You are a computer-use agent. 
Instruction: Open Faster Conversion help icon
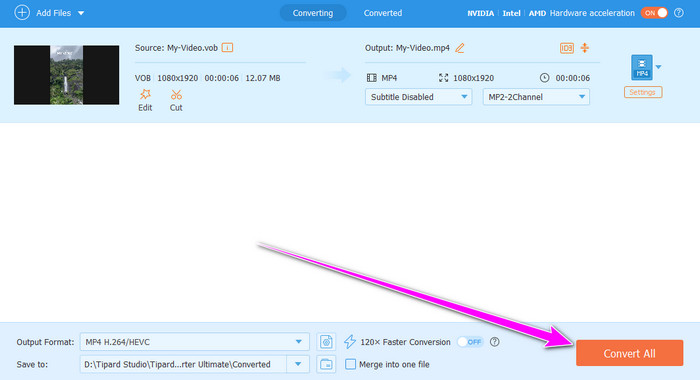click(494, 342)
